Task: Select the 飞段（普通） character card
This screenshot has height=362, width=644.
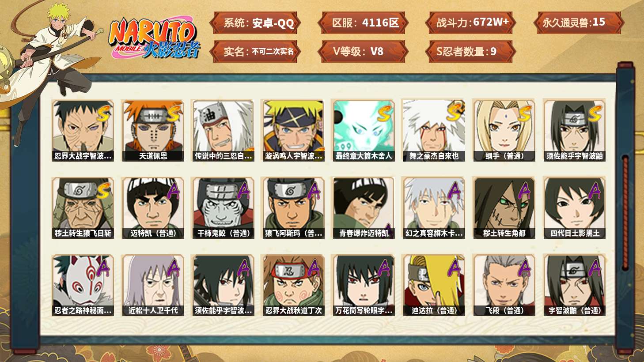Action: 504,285
